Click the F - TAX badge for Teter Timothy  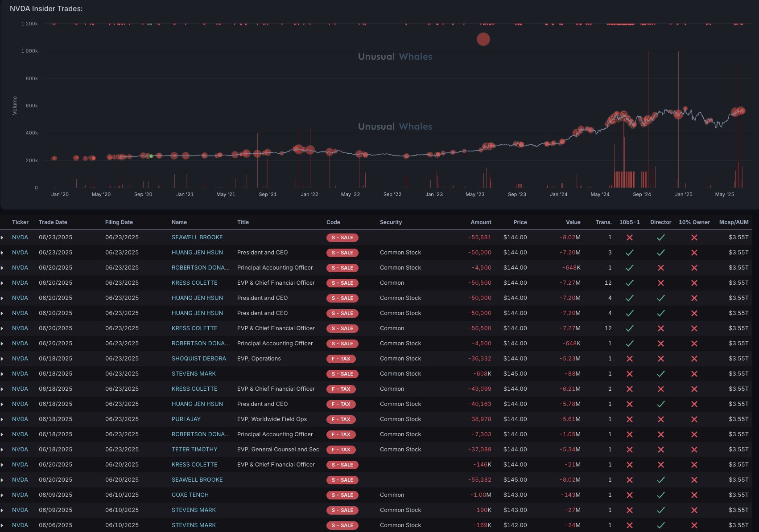pyautogui.click(x=342, y=450)
